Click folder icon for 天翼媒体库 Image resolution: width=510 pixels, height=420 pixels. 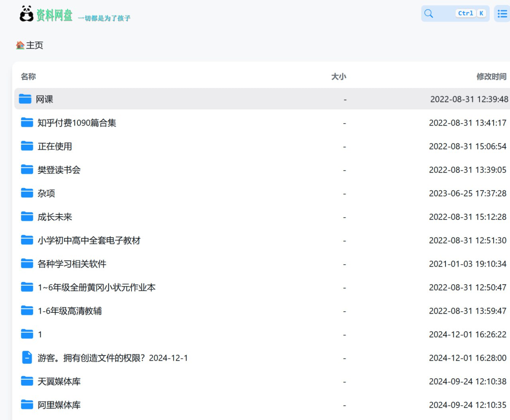(x=27, y=381)
